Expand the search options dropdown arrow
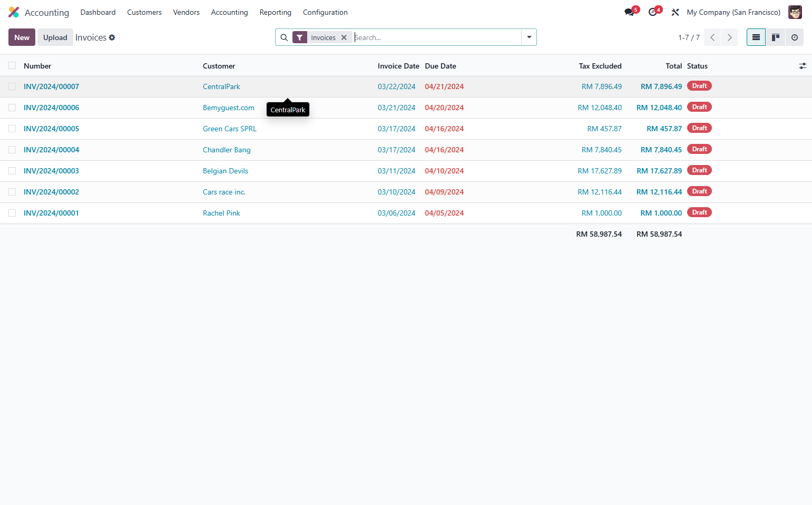Screen dimensions: 812x505 click(x=529, y=37)
